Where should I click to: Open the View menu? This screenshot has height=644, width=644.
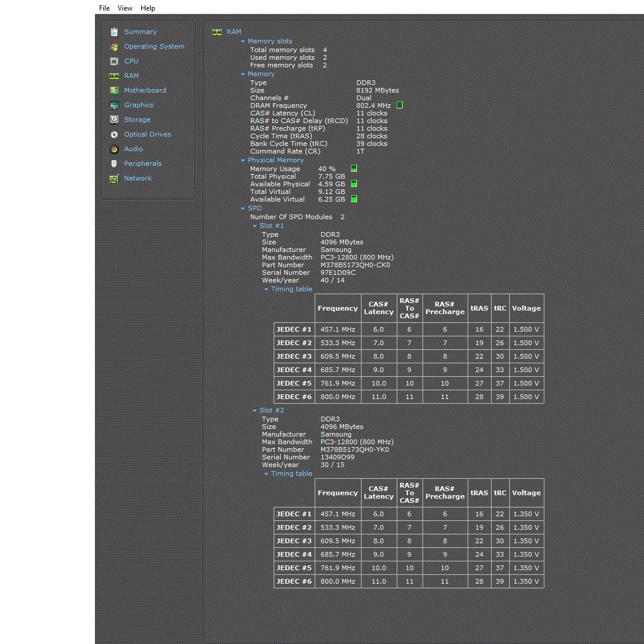pos(125,8)
